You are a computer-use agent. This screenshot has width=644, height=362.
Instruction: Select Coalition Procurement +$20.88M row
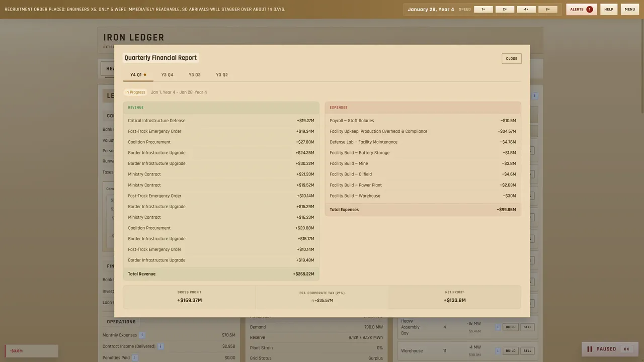coord(221,228)
